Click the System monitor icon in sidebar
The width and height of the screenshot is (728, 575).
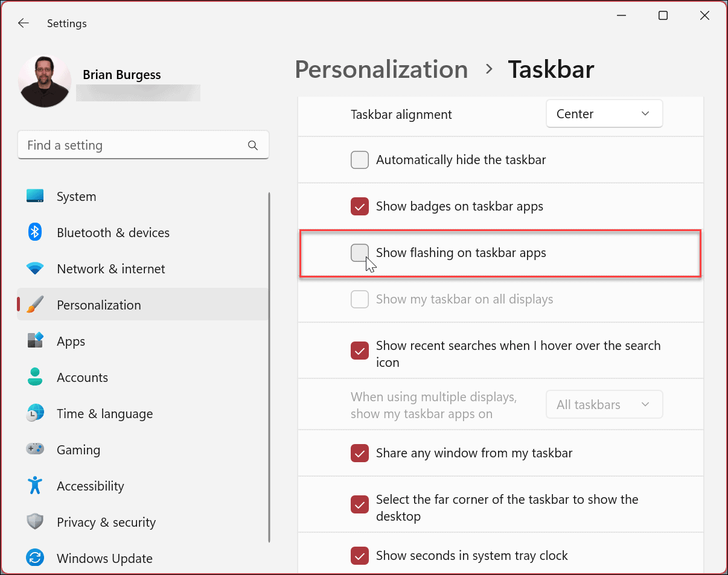(35, 197)
